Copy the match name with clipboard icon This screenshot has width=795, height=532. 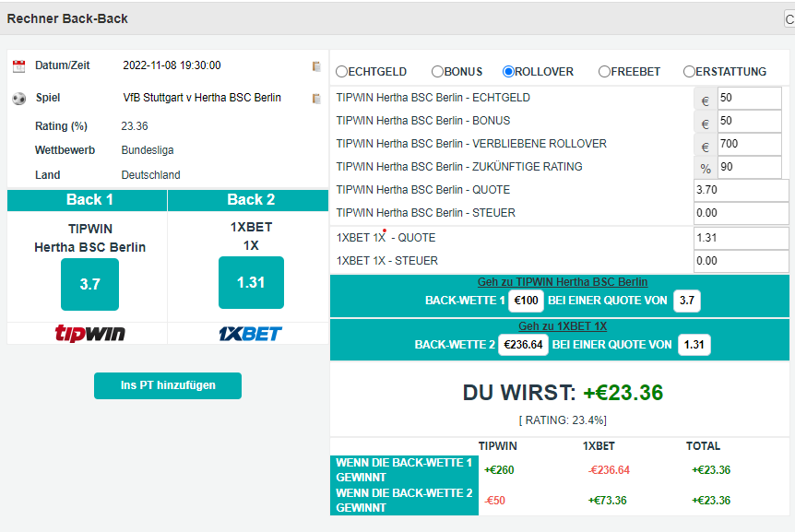(x=316, y=99)
